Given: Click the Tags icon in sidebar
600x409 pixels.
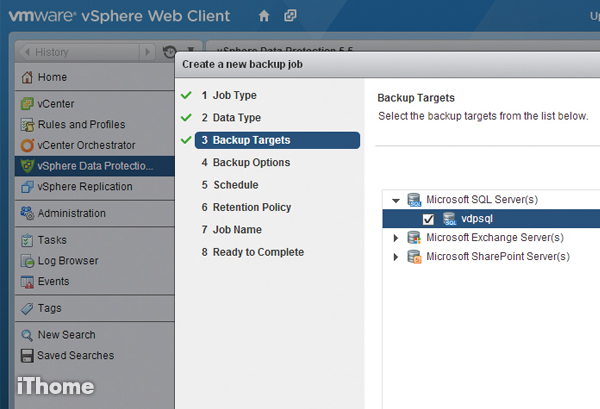Looking at the screenshot, I should click(28, 309).
